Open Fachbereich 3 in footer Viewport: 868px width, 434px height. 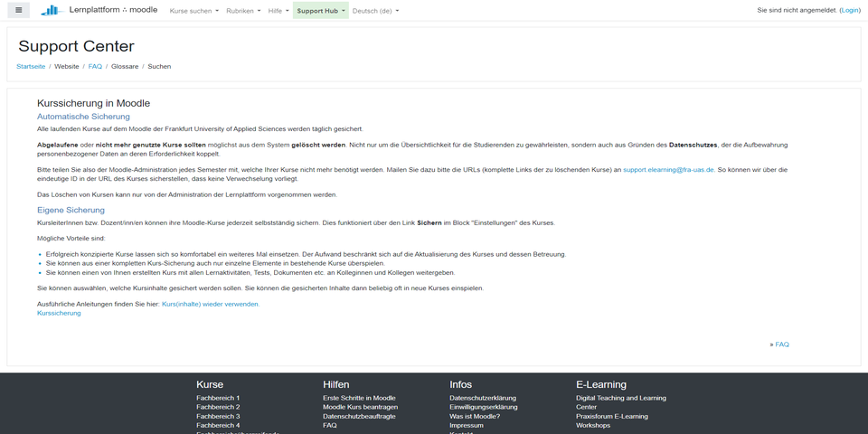pos(218,416)
